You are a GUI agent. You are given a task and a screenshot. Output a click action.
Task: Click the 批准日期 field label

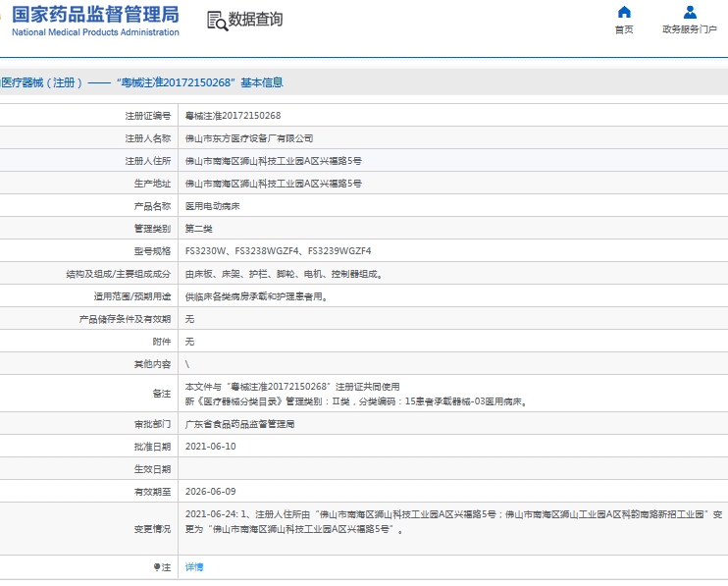coord(153,447)
